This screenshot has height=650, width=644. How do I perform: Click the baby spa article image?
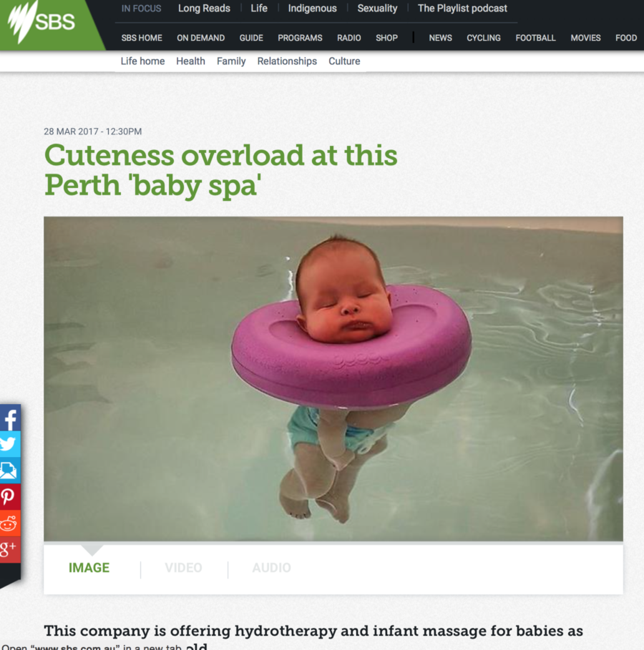333,378
